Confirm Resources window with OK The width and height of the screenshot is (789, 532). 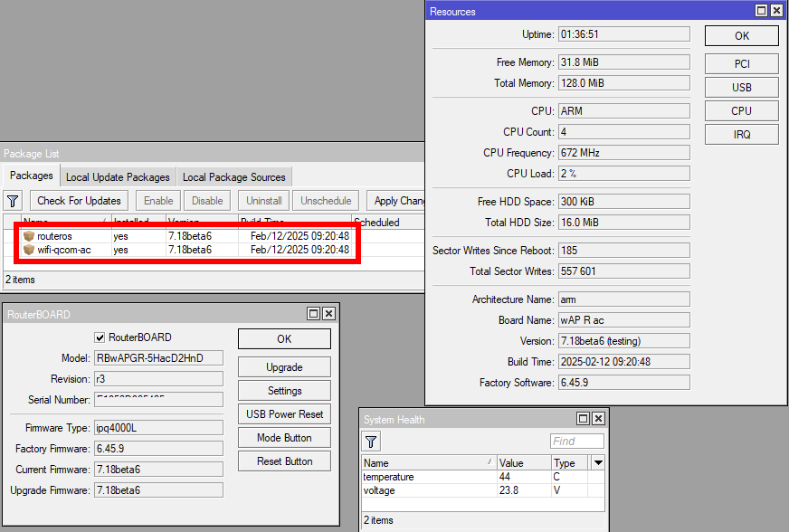(742, 35)
